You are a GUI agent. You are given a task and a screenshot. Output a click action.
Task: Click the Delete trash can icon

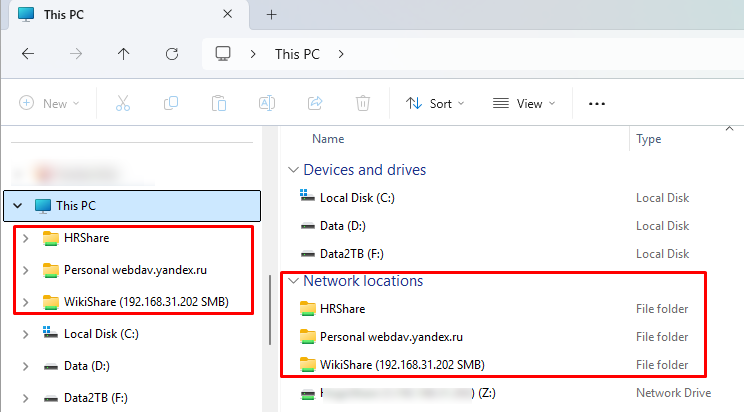coord(363,103)
